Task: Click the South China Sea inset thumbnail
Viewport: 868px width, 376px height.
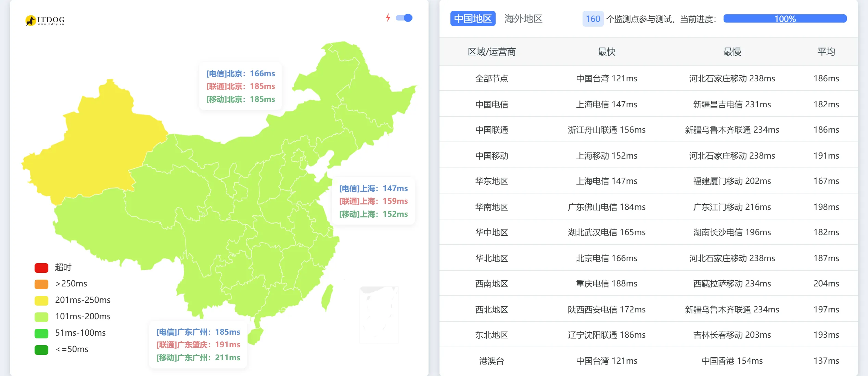Action: (379, 314)
